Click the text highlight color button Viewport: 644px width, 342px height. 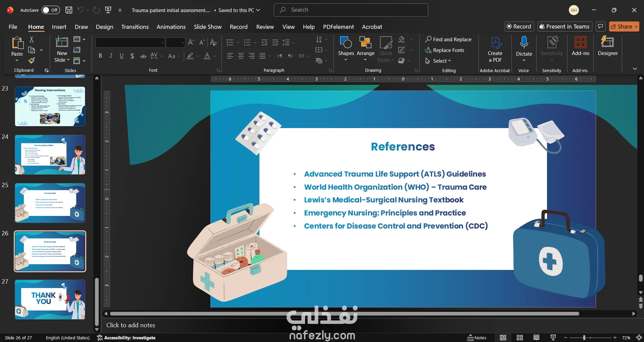190,56
